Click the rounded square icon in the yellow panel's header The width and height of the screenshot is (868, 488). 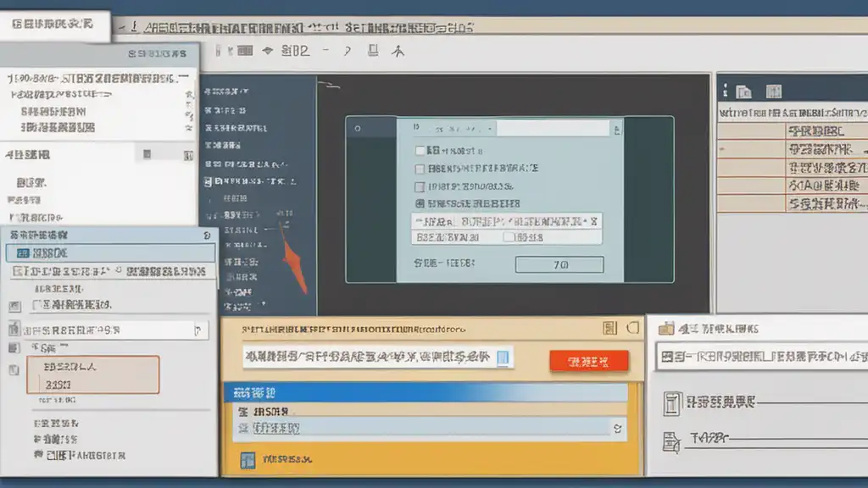(x=632, y=328)
